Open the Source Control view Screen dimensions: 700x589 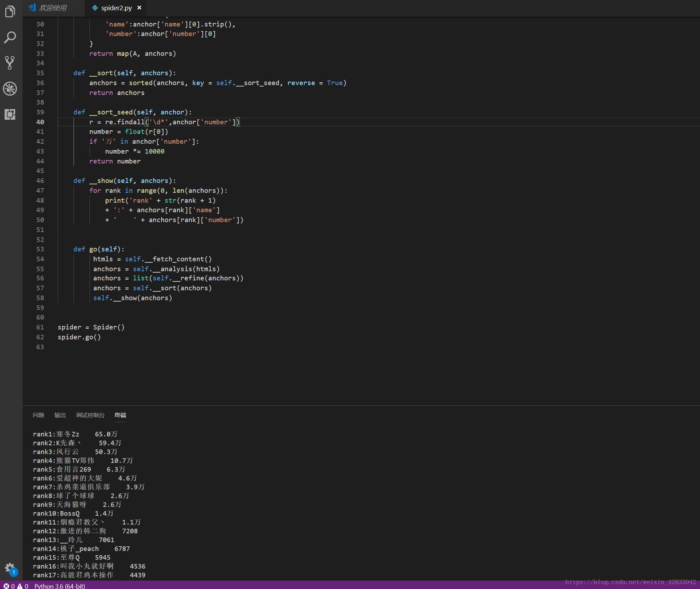(x=10, y=63)
